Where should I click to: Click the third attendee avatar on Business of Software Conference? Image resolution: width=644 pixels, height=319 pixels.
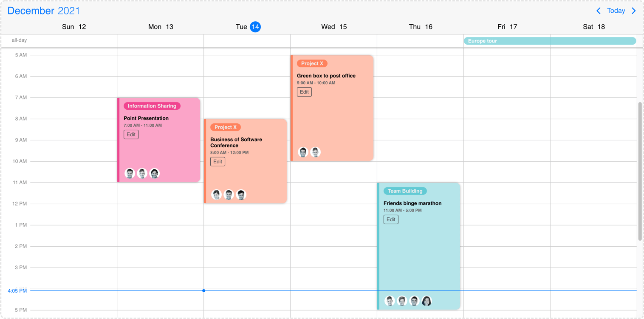(x=241, y=194)
